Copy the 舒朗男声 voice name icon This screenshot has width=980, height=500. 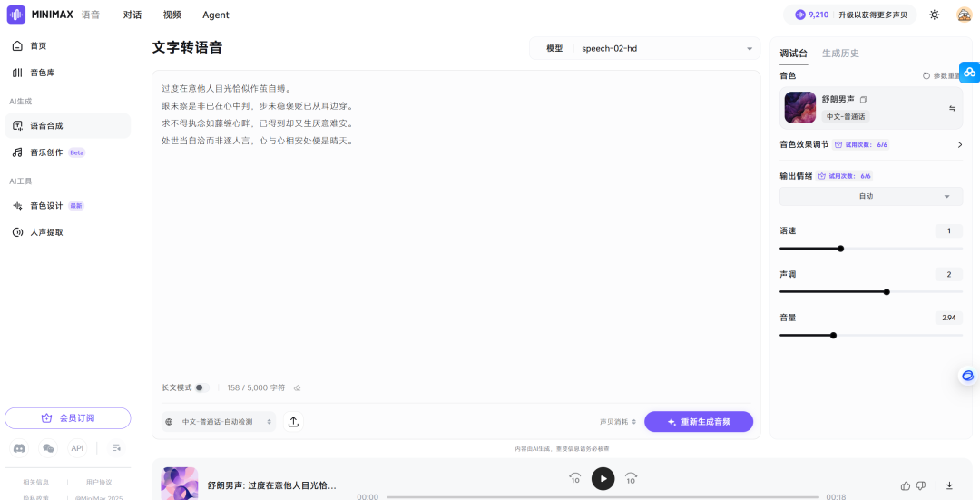[863, 100]
